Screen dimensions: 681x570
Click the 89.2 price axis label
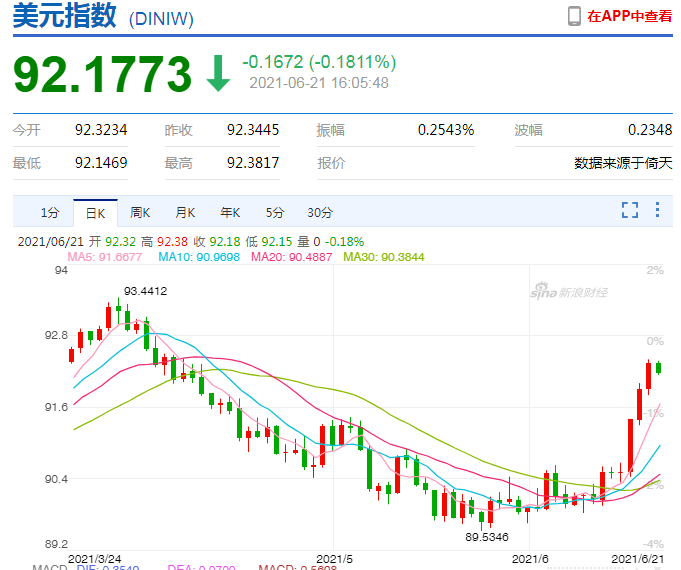[x=56, y=544]
